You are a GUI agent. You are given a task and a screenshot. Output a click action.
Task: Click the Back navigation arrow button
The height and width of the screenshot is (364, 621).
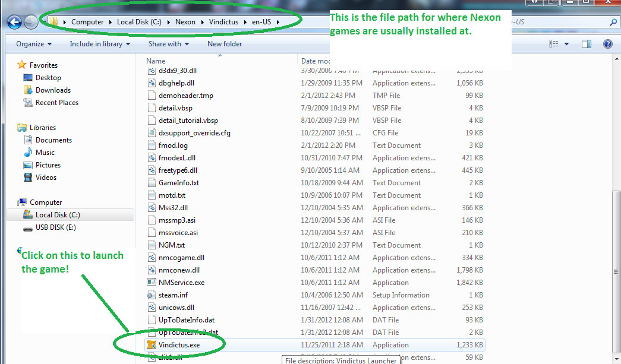click(15, 22)
